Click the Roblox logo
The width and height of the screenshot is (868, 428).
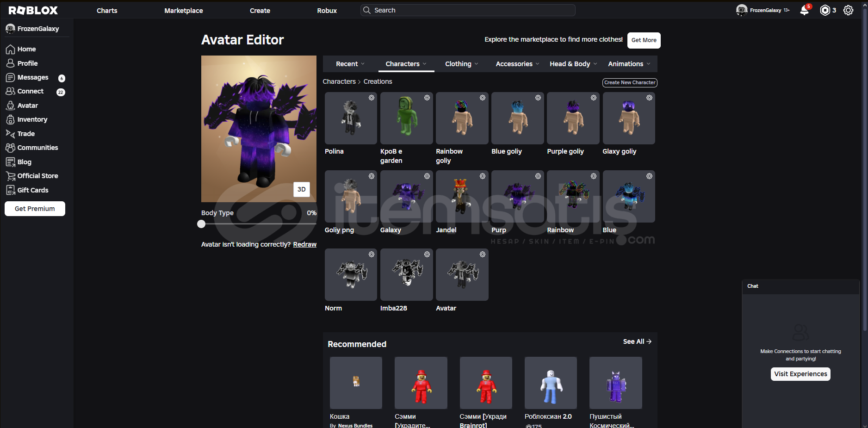point(33,10)
